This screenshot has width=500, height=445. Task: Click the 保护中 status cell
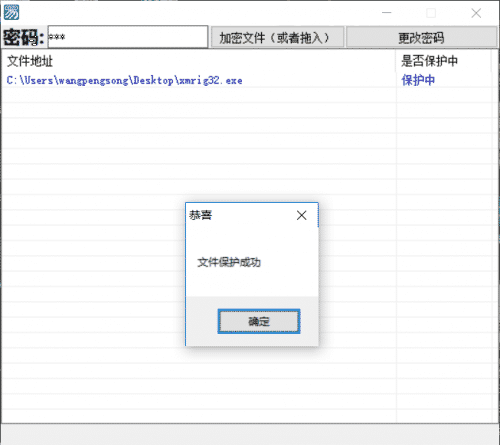[x=418, y=80]
